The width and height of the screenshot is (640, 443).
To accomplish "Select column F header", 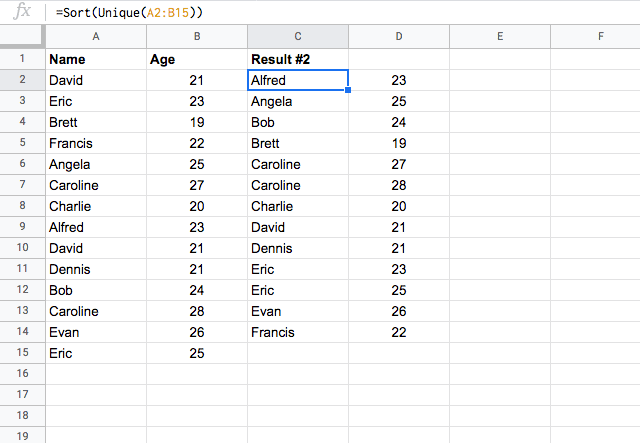I will 596,36.
